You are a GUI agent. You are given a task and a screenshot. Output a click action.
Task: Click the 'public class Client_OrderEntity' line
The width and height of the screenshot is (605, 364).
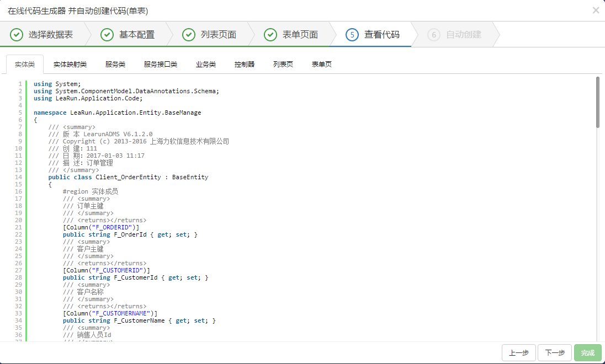(x=128, y=177)
